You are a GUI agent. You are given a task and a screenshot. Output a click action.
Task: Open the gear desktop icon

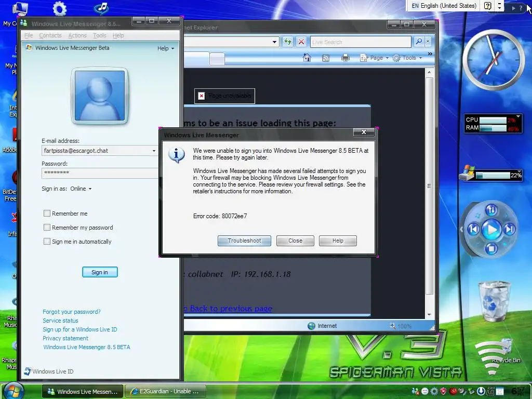point(60,8)
